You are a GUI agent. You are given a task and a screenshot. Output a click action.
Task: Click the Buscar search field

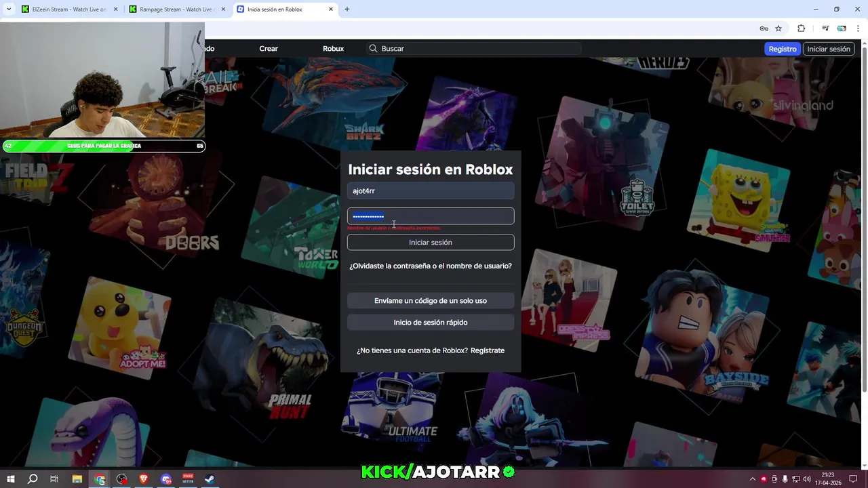tap(474, 49)
